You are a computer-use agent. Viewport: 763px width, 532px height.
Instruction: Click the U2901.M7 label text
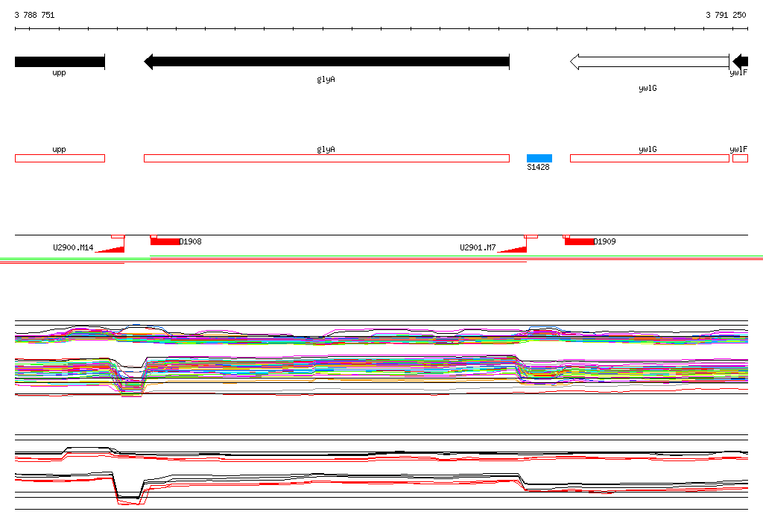click(478, 247)
